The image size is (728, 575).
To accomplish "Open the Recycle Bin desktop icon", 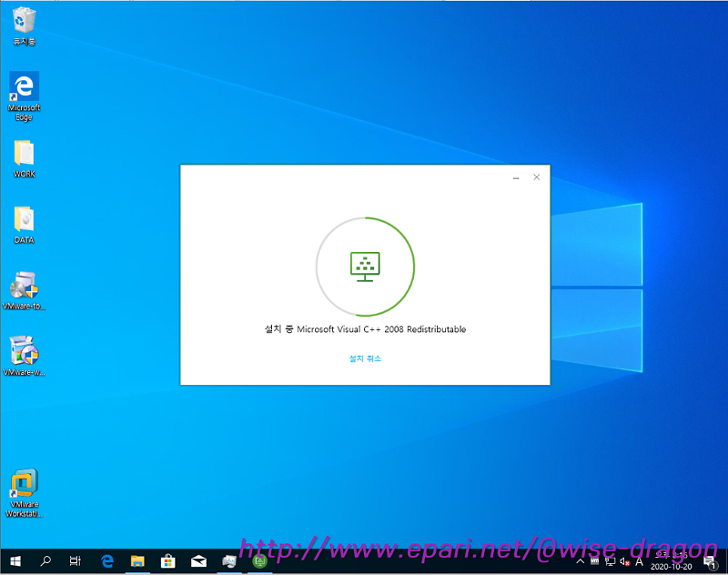I will tap(24, 26).
